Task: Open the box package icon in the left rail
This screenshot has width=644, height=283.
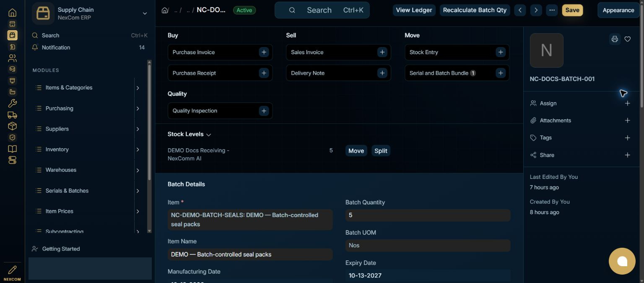Action: 12,126
